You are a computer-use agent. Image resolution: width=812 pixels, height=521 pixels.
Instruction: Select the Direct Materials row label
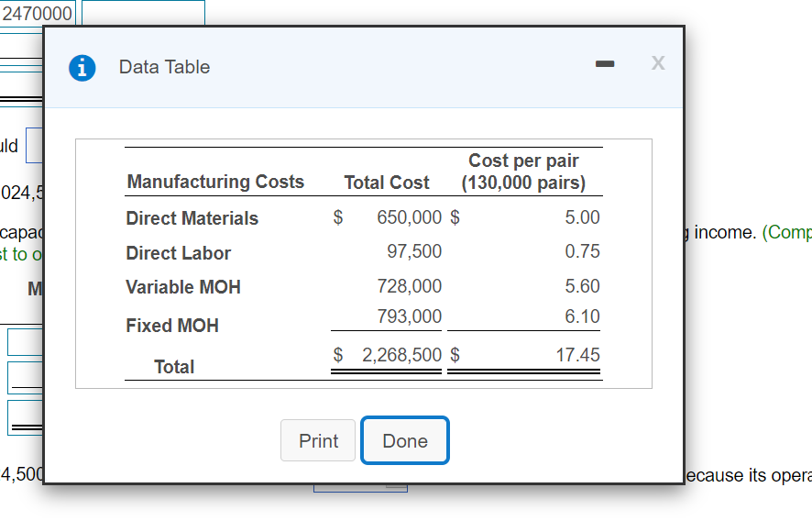coord(192,218)
